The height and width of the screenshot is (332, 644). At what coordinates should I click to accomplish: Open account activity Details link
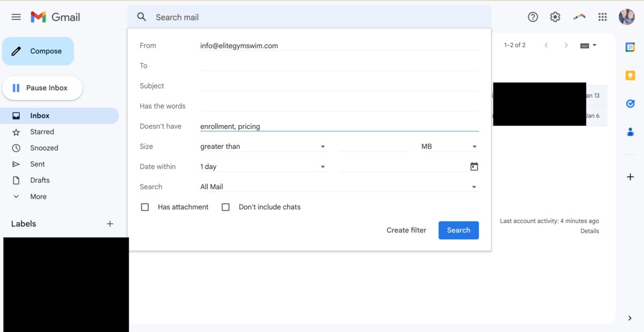589,231
